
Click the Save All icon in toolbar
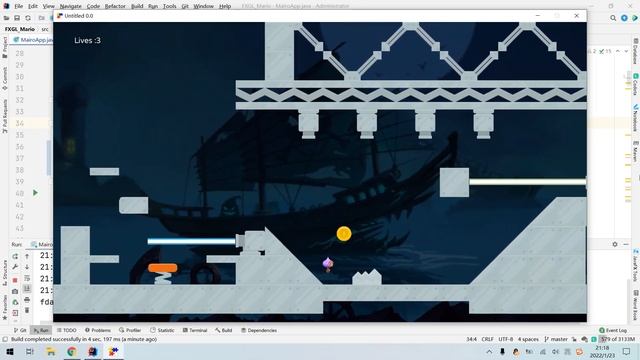pos(17,18)
